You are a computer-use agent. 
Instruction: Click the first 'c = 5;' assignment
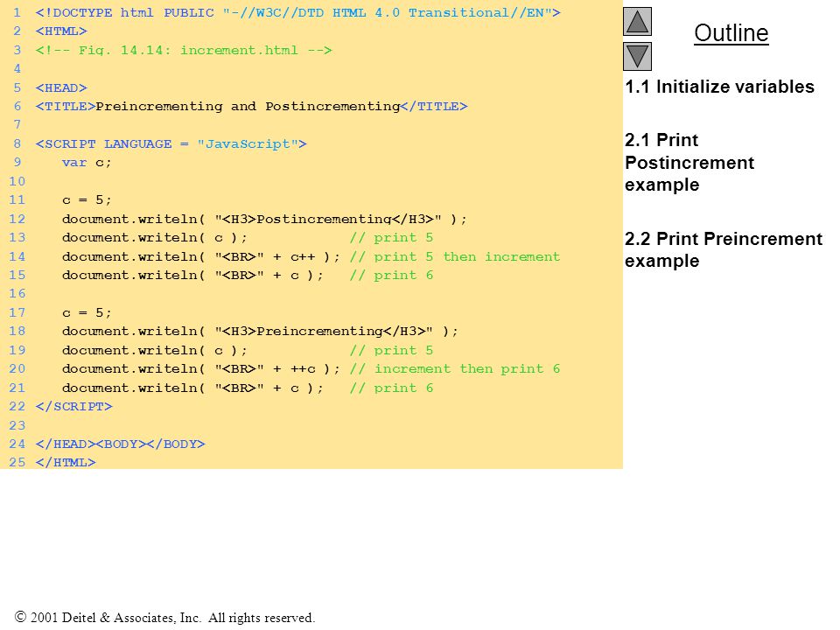87,199
